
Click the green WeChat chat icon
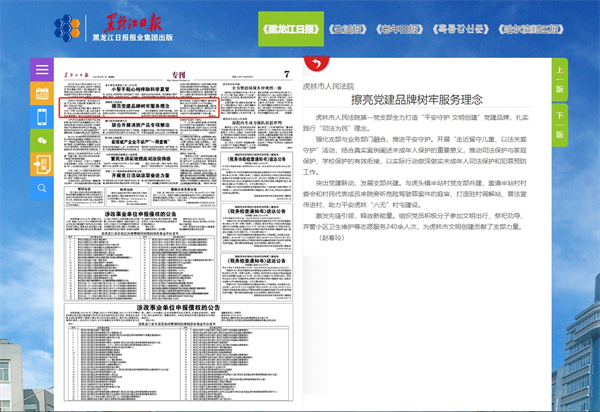point(42,140)
